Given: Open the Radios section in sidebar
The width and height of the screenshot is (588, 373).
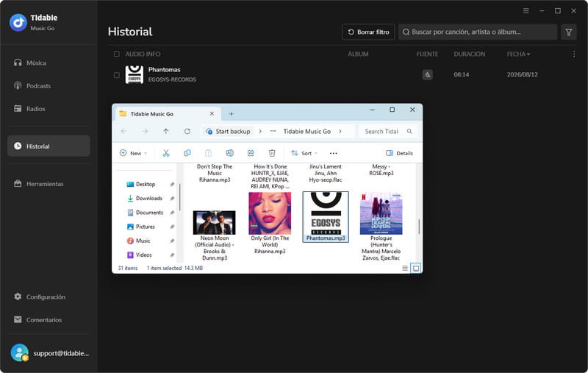Looking at the screenshot, I should point(49,108).
